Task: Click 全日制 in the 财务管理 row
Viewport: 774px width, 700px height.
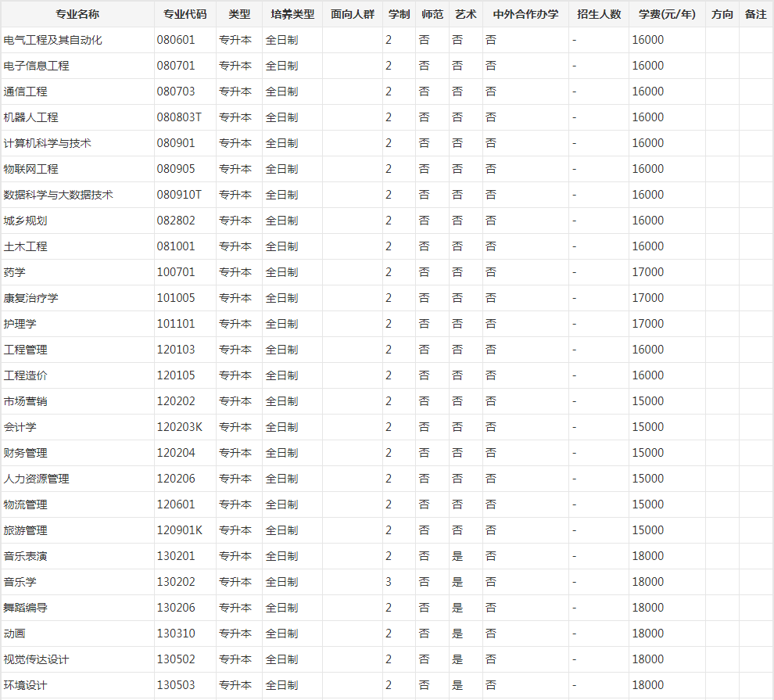Action: (x=282, y=453)
